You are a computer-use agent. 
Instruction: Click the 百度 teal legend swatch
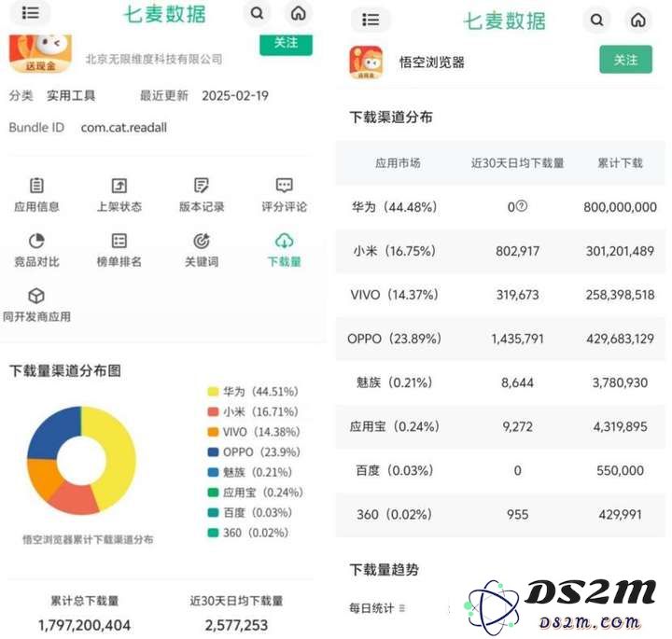coord(213,512)
